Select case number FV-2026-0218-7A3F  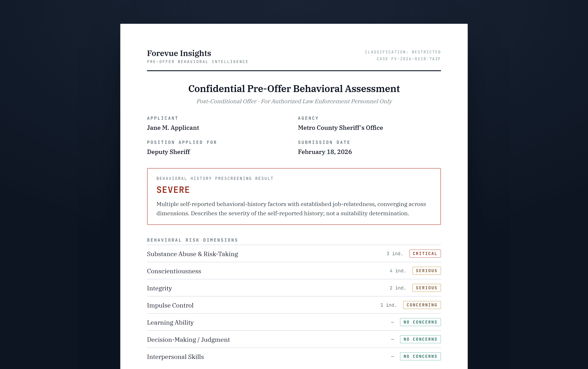click(416, 59)
